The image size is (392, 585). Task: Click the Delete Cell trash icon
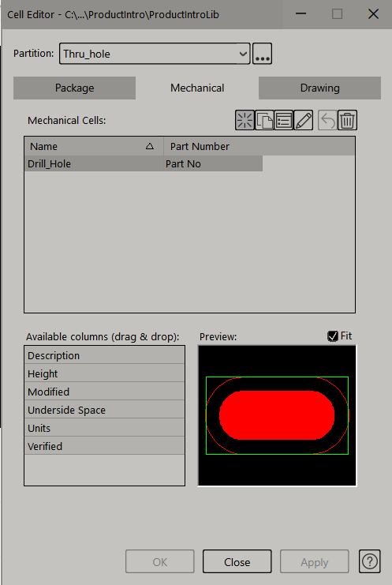(x=347, y=120)
